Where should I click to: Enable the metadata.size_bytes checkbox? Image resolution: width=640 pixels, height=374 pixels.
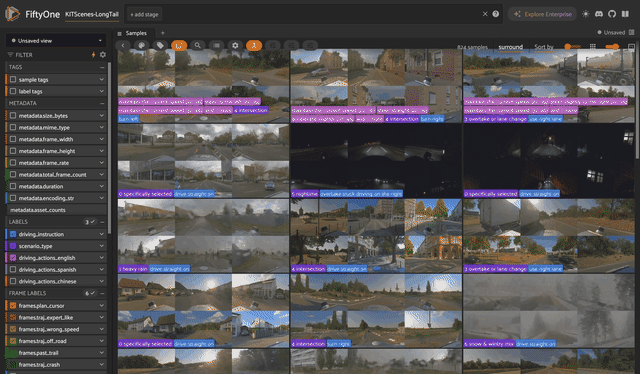click(x=13, y=116)
